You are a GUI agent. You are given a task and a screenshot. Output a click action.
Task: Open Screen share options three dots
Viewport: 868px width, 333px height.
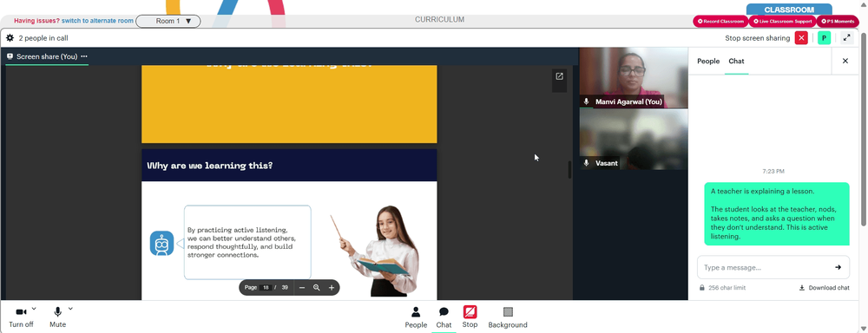(x=84, y=56)
